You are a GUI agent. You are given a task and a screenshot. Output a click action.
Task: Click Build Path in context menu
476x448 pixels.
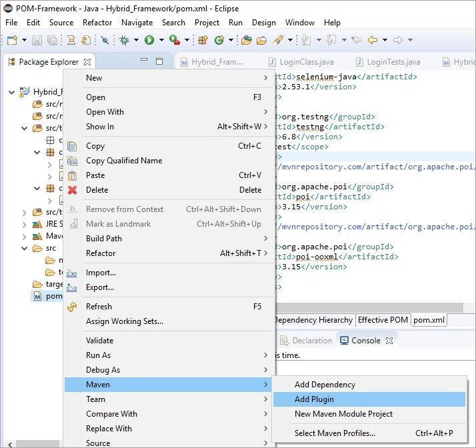[170, 239]
